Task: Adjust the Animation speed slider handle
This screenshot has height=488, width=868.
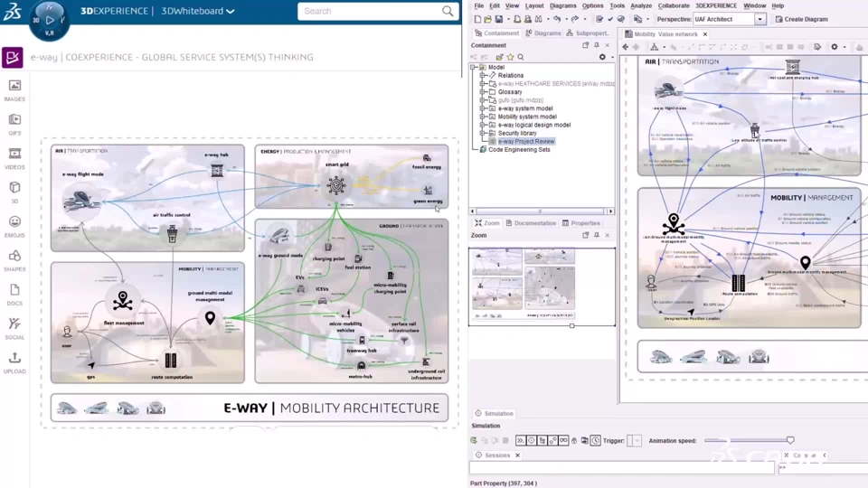Action: (x=790, y=440)
